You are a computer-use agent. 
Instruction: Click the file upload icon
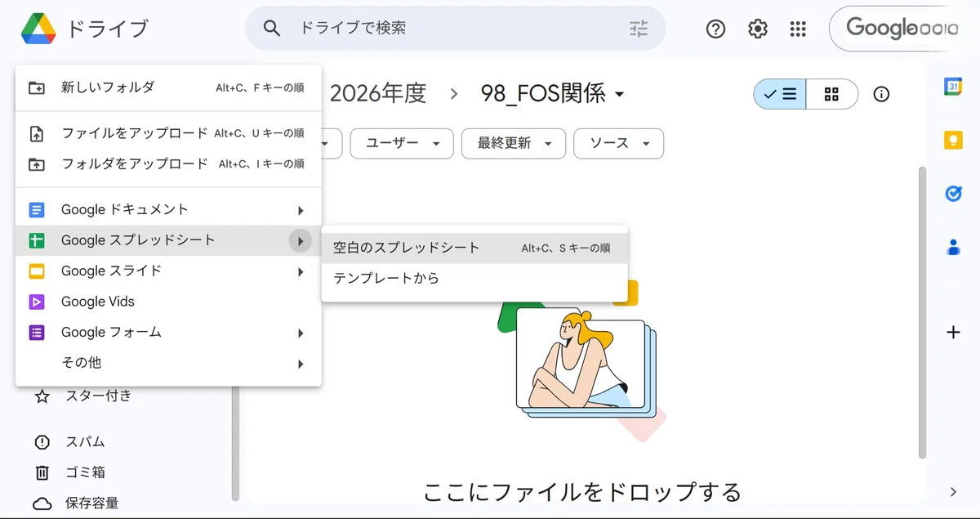(x=37, y=133)
